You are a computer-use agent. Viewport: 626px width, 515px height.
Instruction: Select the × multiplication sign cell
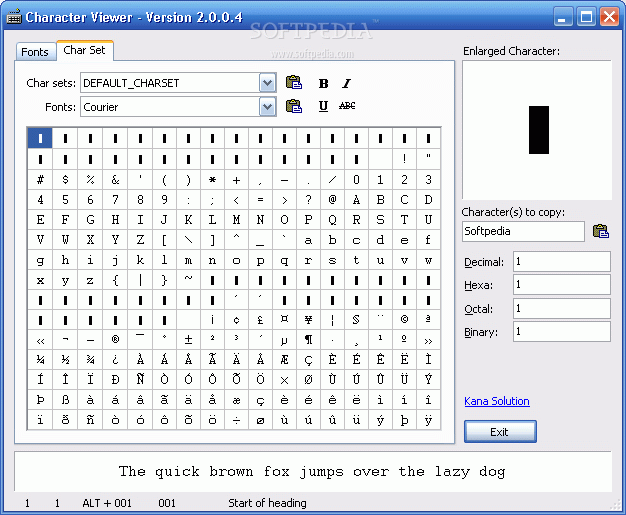[x=284, y=380]
